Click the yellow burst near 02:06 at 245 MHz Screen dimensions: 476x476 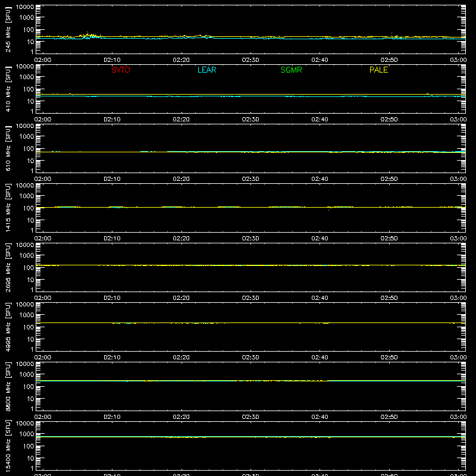[x=90, y=36]
